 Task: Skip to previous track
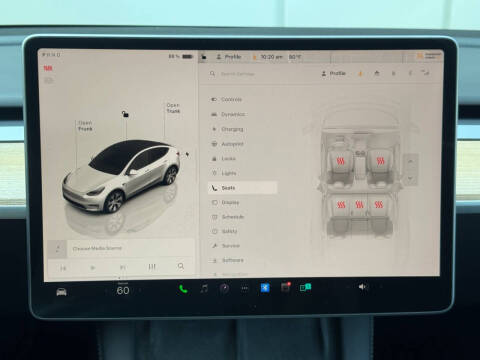click(63, 268)
